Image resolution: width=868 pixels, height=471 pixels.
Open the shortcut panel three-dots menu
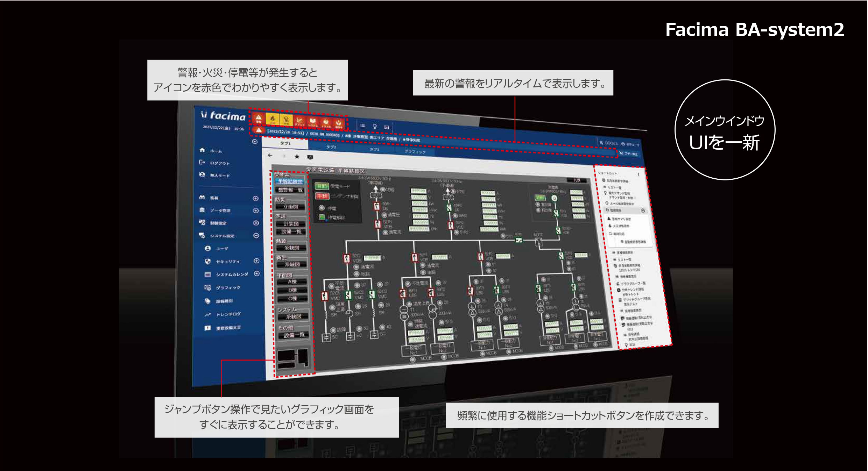point(638,174)
